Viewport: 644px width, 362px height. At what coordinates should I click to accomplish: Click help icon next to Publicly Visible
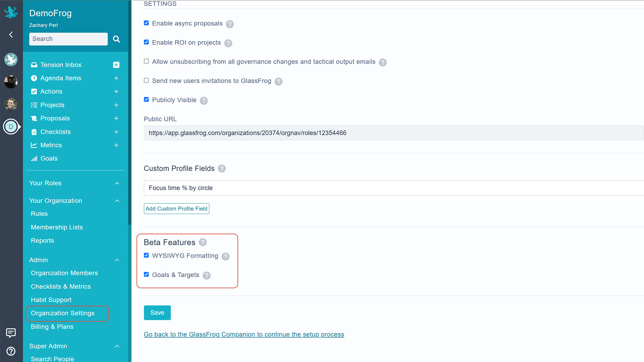pos(204,101)
